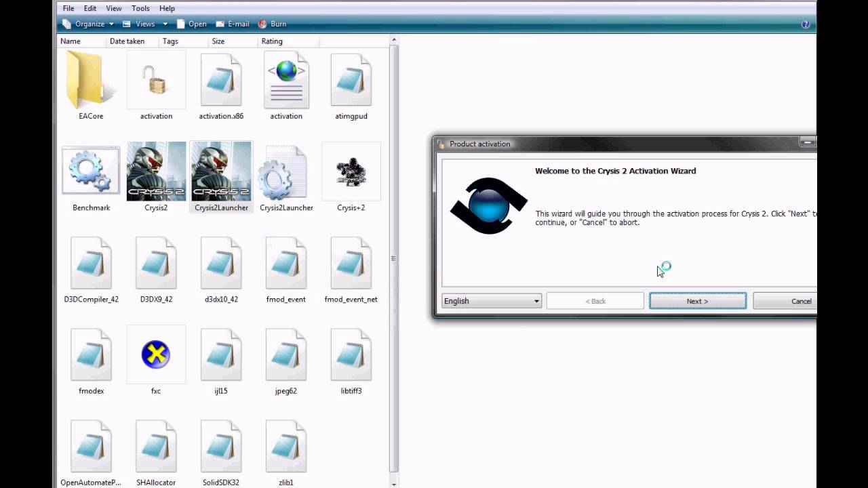The width and height of the screenshot is (868, 488).
Task: Open the Tools menu
Action: 140,8
